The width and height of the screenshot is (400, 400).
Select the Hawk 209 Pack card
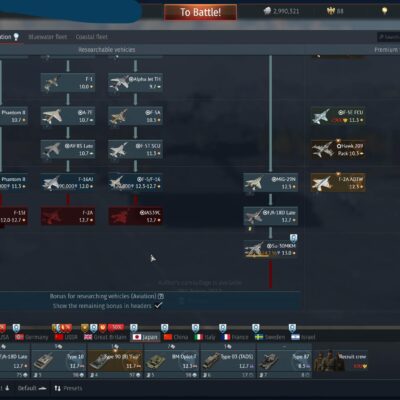338,149
